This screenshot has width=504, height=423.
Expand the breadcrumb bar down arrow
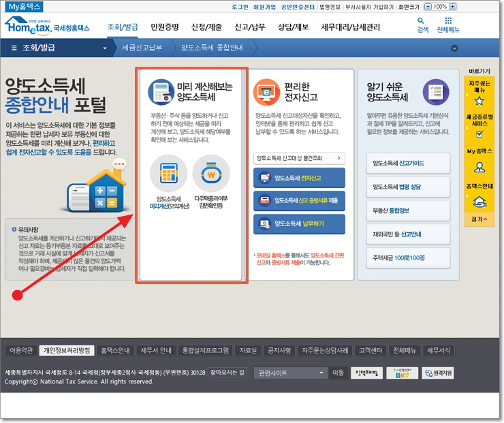454,48
